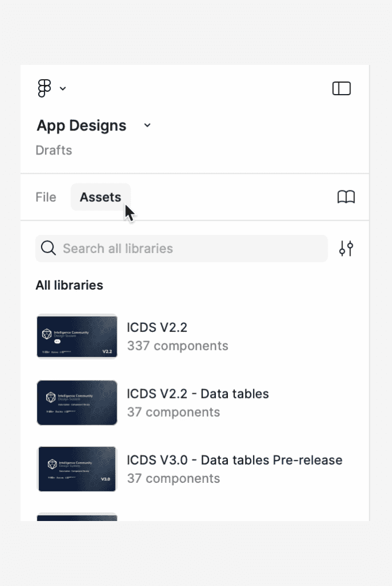Screen dimensions: 392x586
Task: Open the Figma main menu
Action: pyautogui.click(x=46, y=88)
